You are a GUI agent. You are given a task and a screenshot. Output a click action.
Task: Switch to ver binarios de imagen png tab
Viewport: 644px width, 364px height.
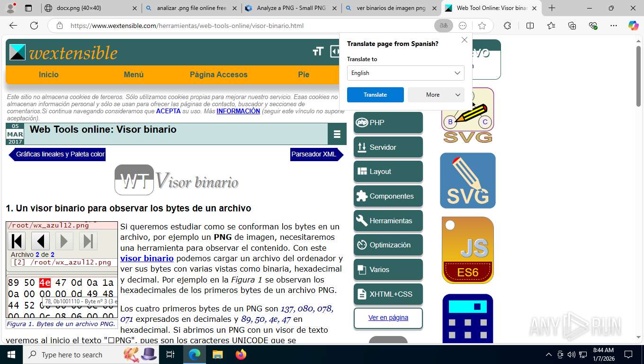pyautogui.click(x=391, y=8)
